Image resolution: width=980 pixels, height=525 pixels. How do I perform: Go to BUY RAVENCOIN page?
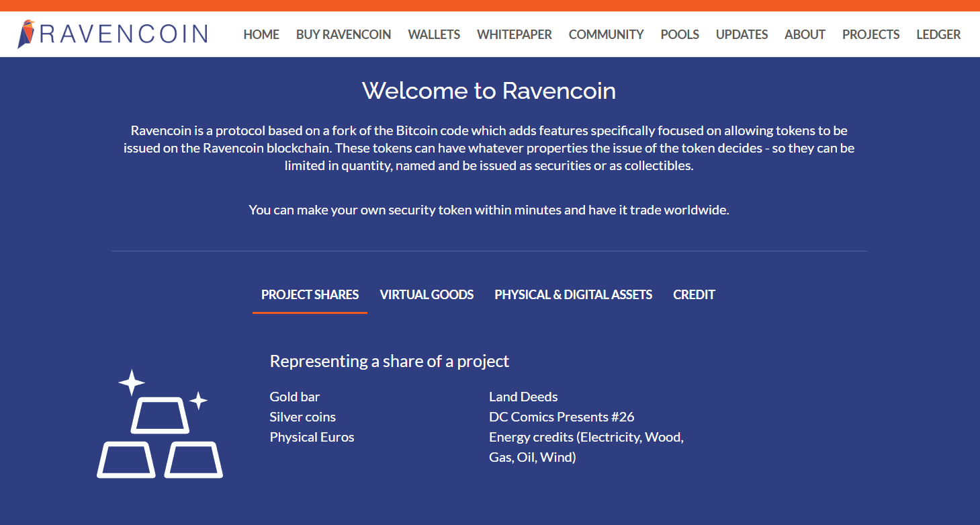tap(343, 34)
